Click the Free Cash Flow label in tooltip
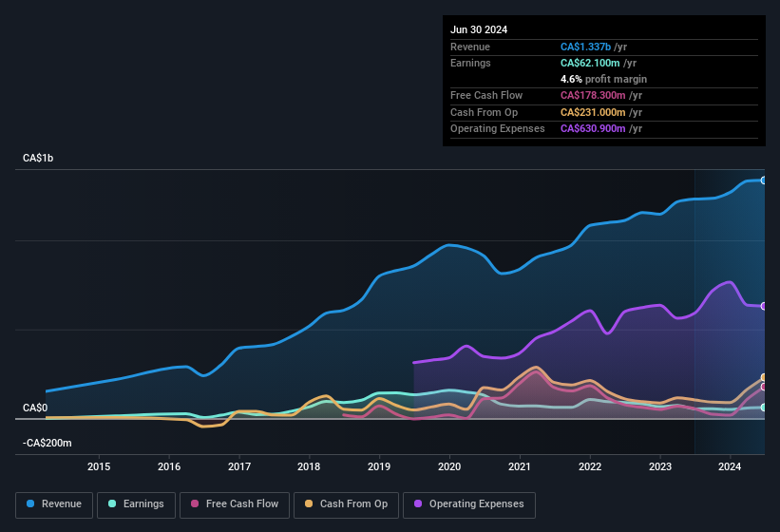 click(486, 95)
